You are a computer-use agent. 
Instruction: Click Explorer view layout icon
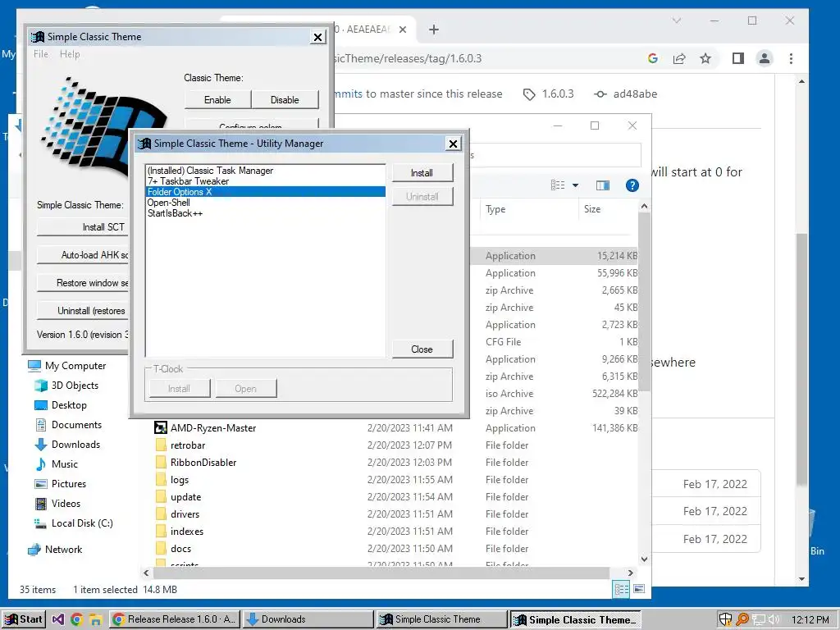click(x=558, y=185)
